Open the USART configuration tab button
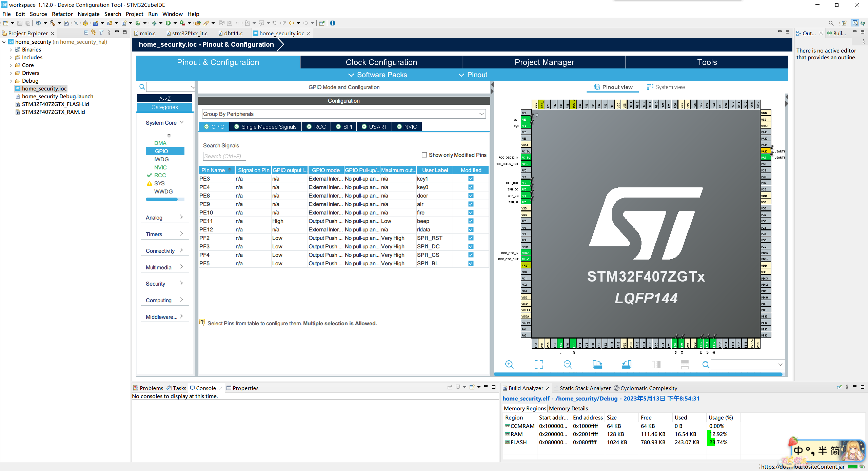This screenshot has height=471, width=868. pyautogui.click(x=374, y=127)
